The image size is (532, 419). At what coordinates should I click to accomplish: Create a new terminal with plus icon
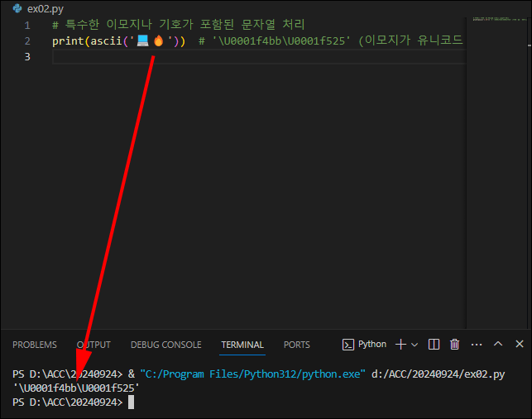click(x=400, y=345)
